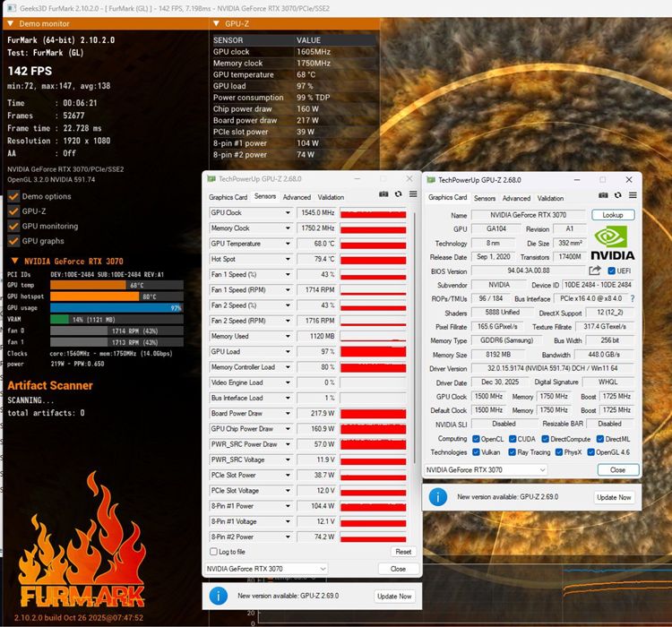Open the GPU selector dropdown in the Sensors window
Image resolution: width=672 pixels, height=627 pixels.
pos(267,569)
